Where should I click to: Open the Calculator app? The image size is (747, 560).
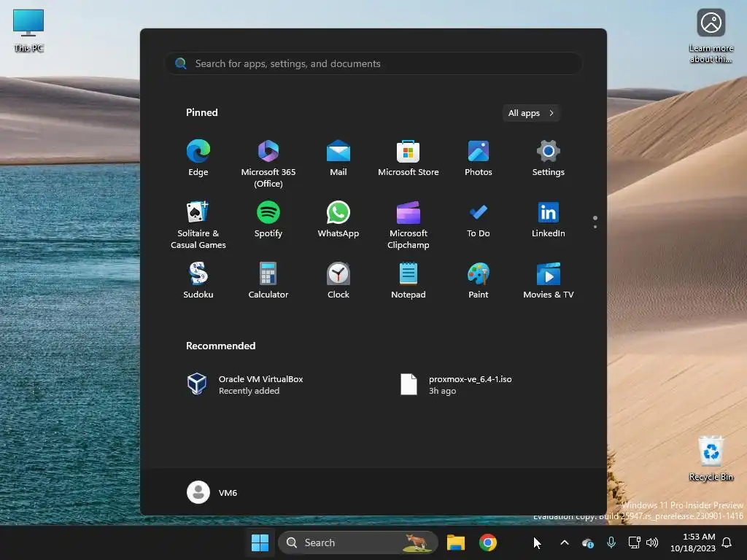click(268, 281)
